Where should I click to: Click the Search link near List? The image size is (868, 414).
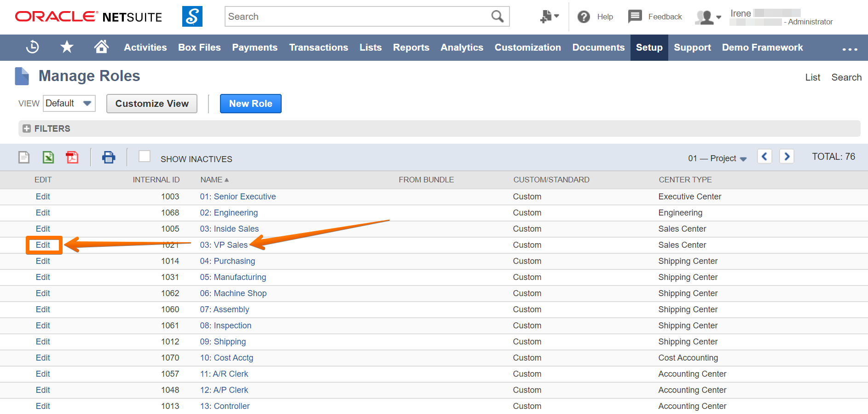[846, 77]
